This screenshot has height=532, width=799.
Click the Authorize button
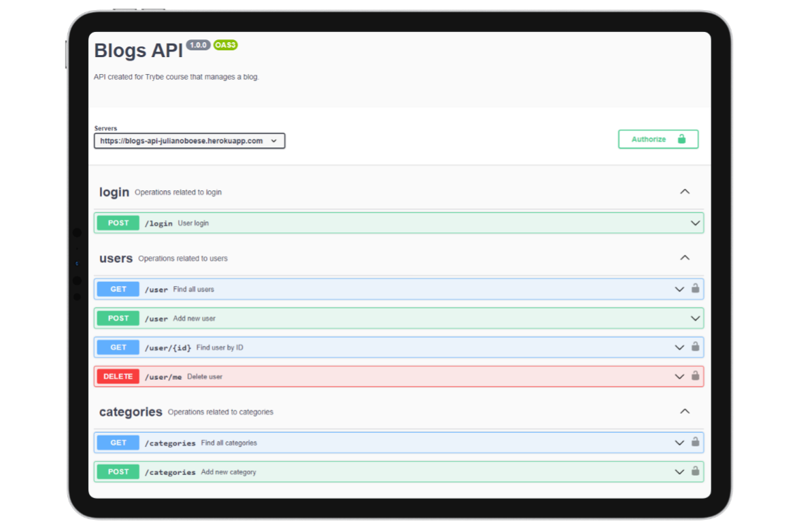pyautogui.click(x=658, y=139)
